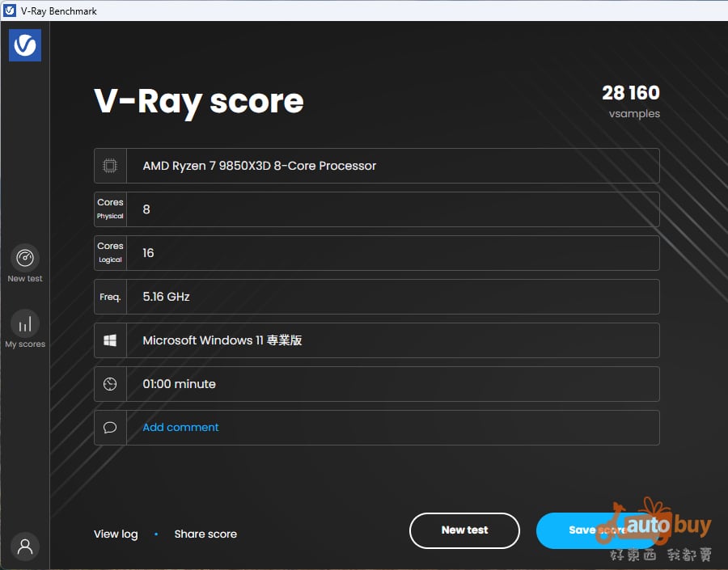The image size is (728, 570).
Task: Open the user account profile icon
Action: click(25, 546)
